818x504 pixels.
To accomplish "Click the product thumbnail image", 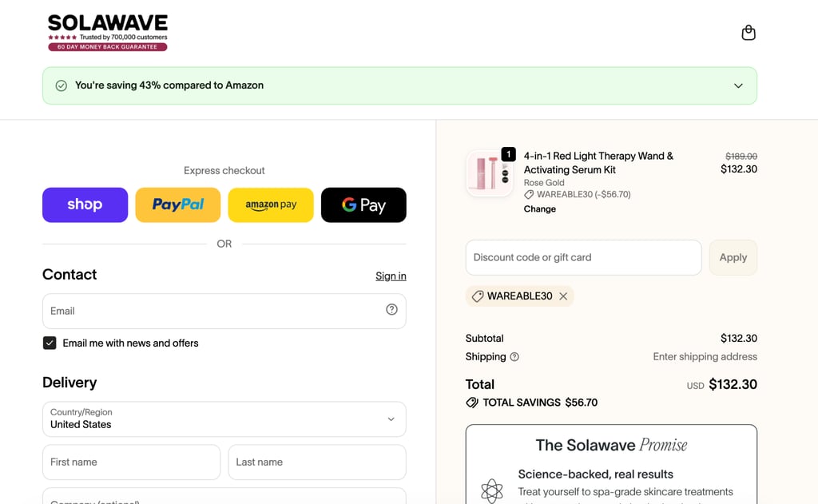I will coord(490,173).
